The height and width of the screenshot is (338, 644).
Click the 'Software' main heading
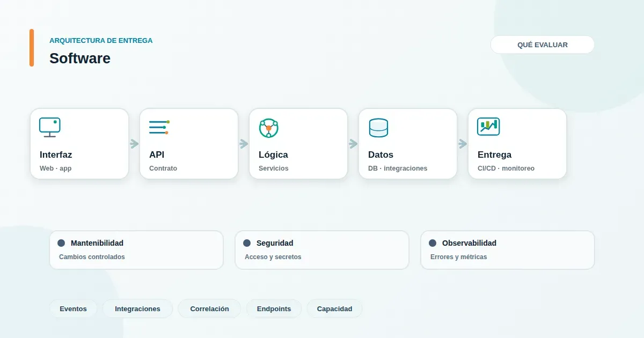pos(80,58)
